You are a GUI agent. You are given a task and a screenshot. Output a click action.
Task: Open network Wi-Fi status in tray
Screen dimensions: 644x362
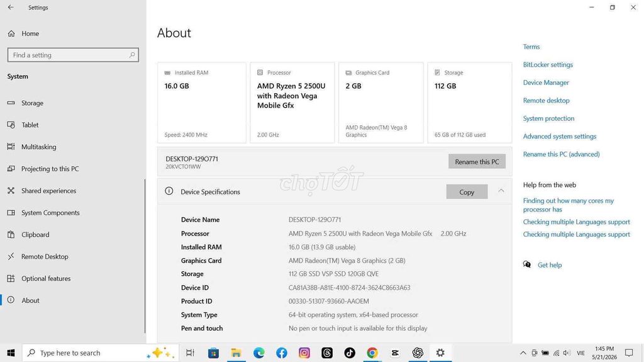(556, 353)
